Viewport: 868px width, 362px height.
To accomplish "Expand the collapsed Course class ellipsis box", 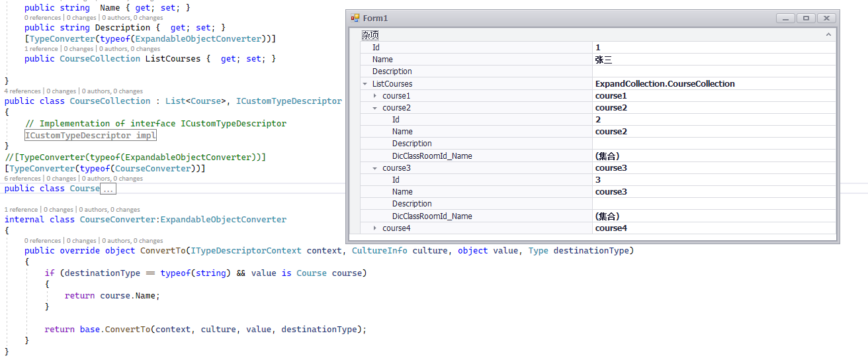I will coord(108,189).
